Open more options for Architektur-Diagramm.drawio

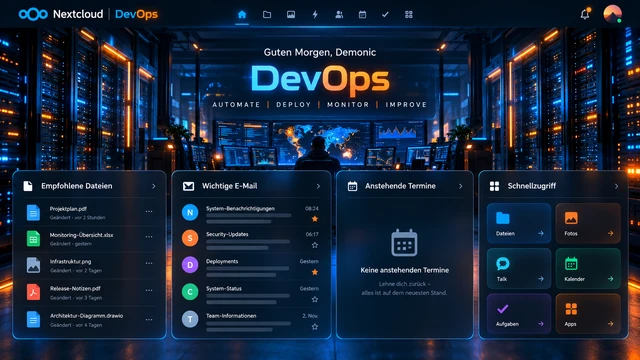click(149, 320)
